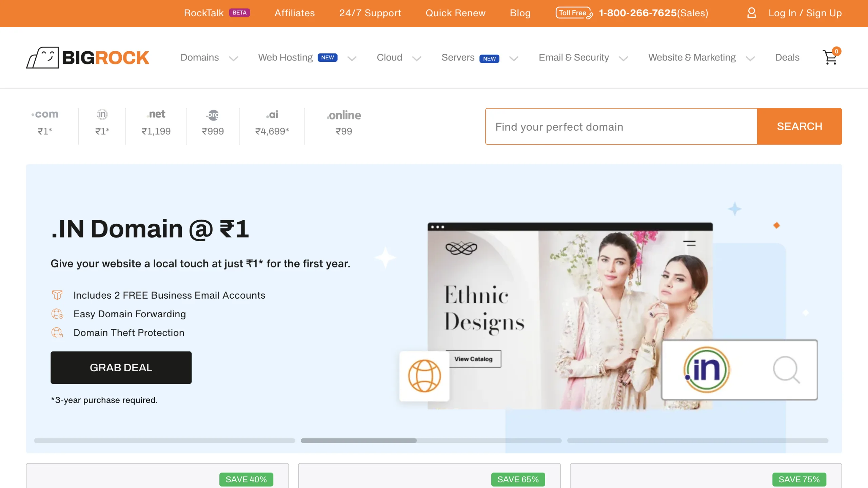Focus the Find your perfect domain field
The image size is (868, 488).
click(621, 126)
